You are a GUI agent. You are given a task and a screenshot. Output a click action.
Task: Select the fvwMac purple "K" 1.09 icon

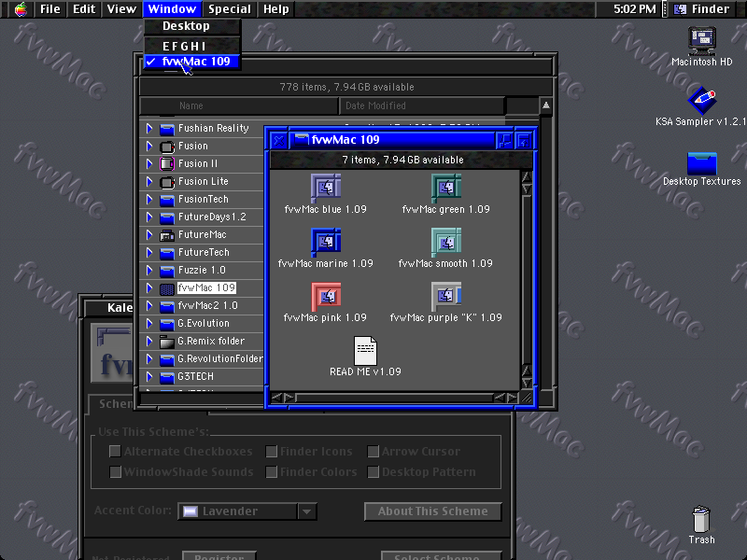coord(446,295)
